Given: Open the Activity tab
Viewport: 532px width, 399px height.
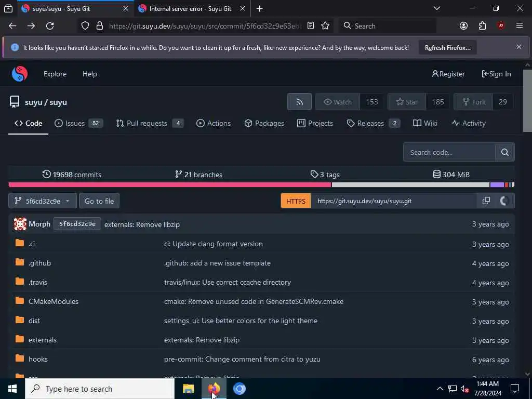Looking at the screenshot, I should click(469, 124).
